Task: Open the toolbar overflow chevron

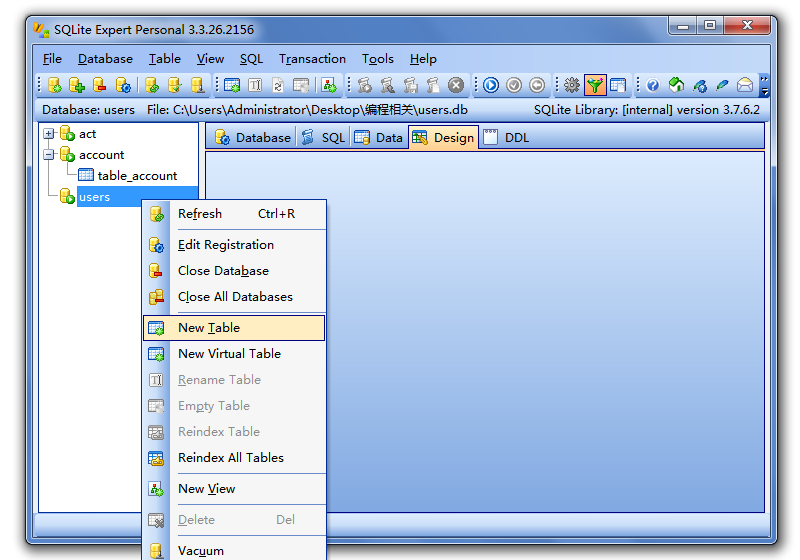Action: point(764,86)
